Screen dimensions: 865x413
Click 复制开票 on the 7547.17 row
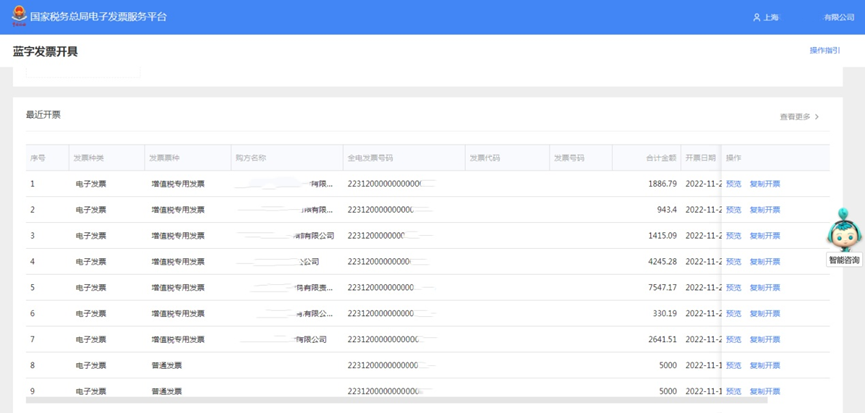765,288
